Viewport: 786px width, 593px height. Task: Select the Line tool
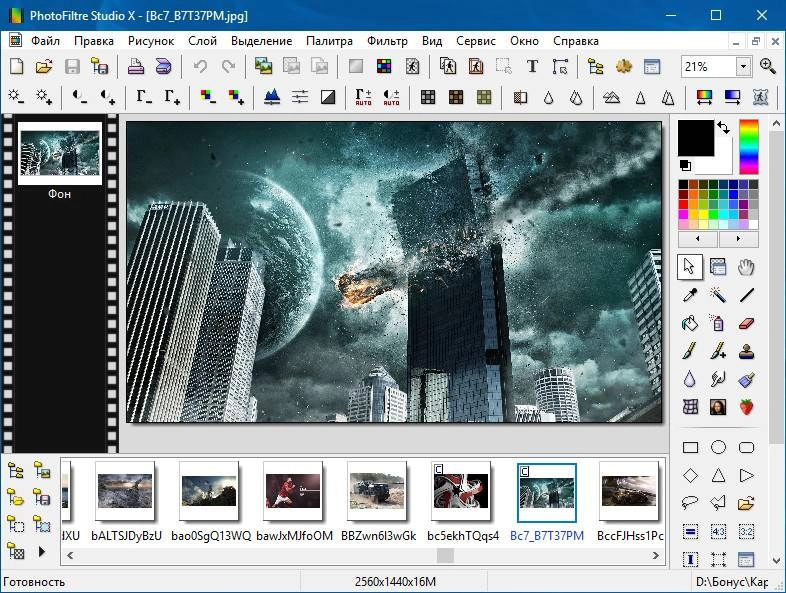pyautogui.click(x=746, y=295)
